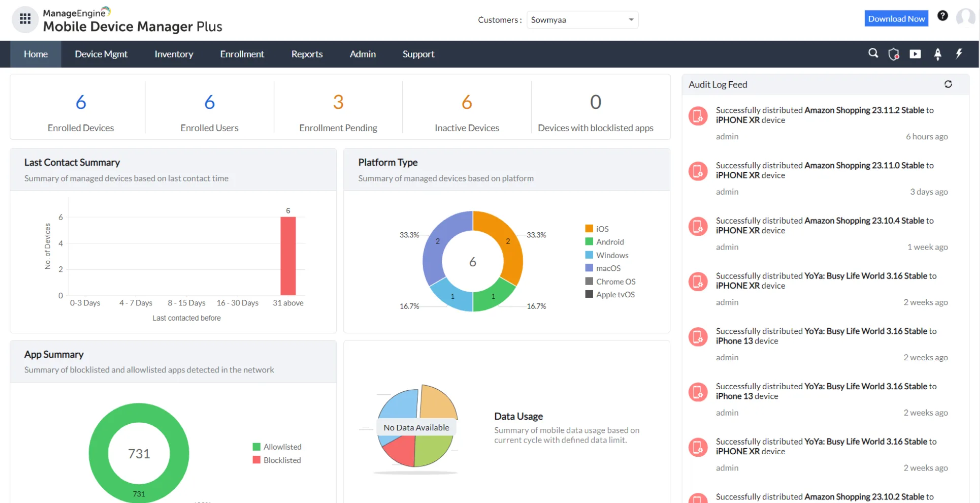Click the Data Usage pie chart placeholder
Screen dimensions: 980x503
(416, 427)
